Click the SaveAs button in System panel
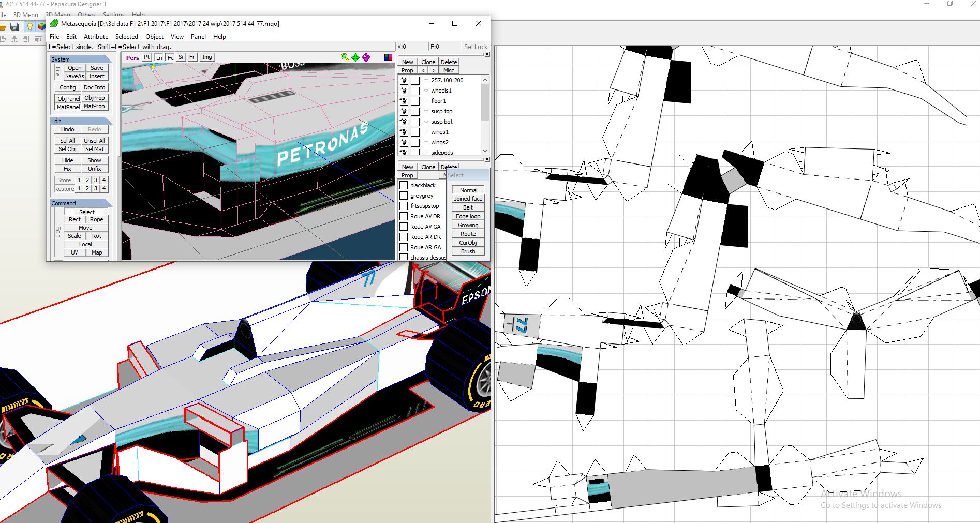The image size is (980, 523). [75, 76]
